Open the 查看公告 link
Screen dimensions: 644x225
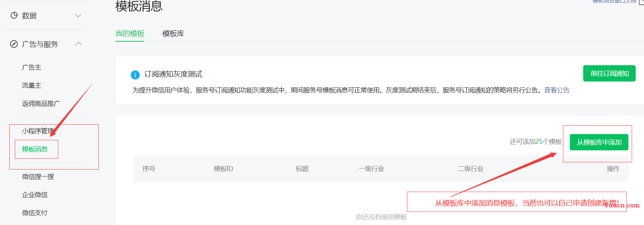pyautogui.click(x=556, y=90)
